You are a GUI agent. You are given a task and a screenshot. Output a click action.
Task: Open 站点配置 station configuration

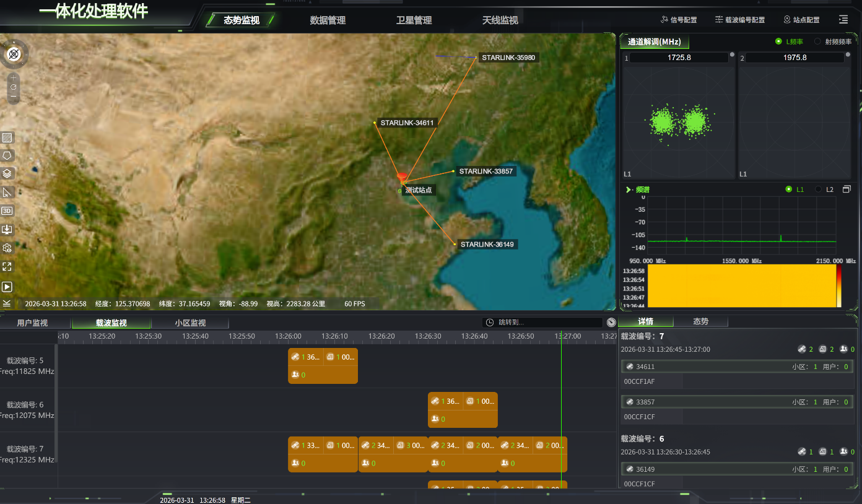tap(802, 20)
